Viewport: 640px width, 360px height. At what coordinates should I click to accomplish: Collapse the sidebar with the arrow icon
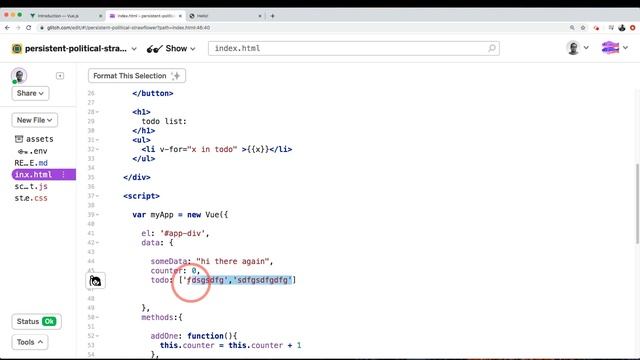pyautogui.click(x=60, y=76)
